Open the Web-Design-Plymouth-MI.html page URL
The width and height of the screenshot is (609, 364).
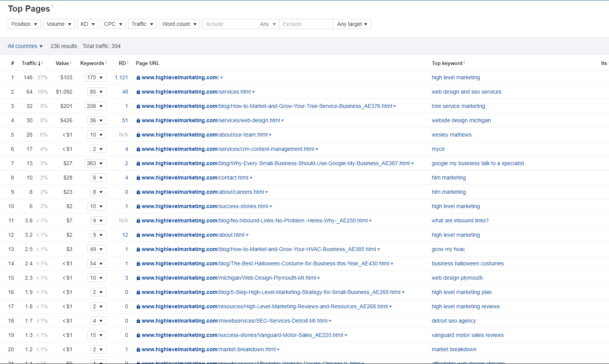coord(229,278)
